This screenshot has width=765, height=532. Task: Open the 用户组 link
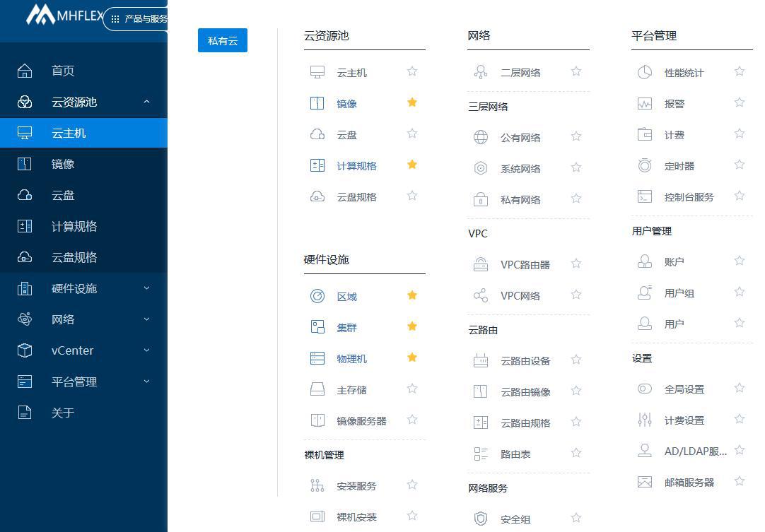(679, 293)
